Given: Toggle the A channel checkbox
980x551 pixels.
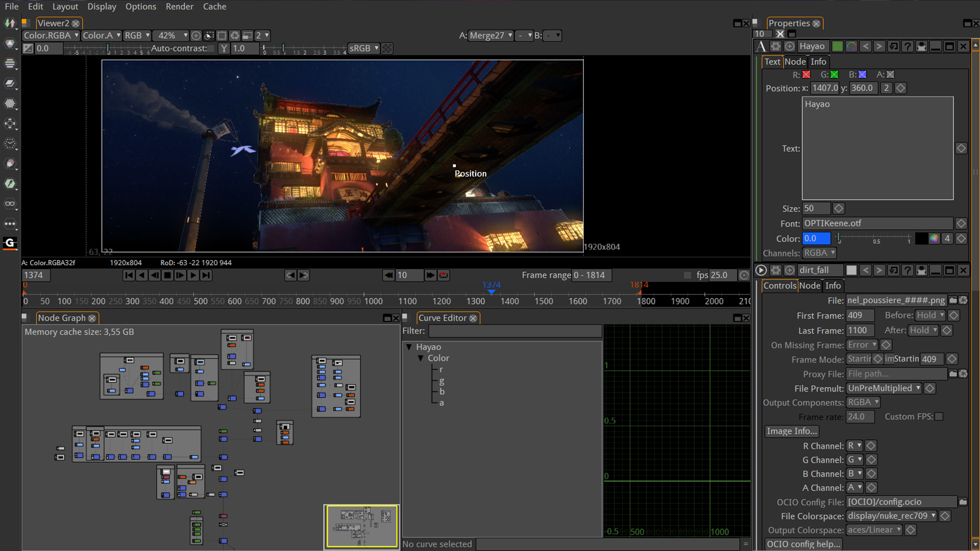Looking at the screenshot, I should (x=891, y=75).
